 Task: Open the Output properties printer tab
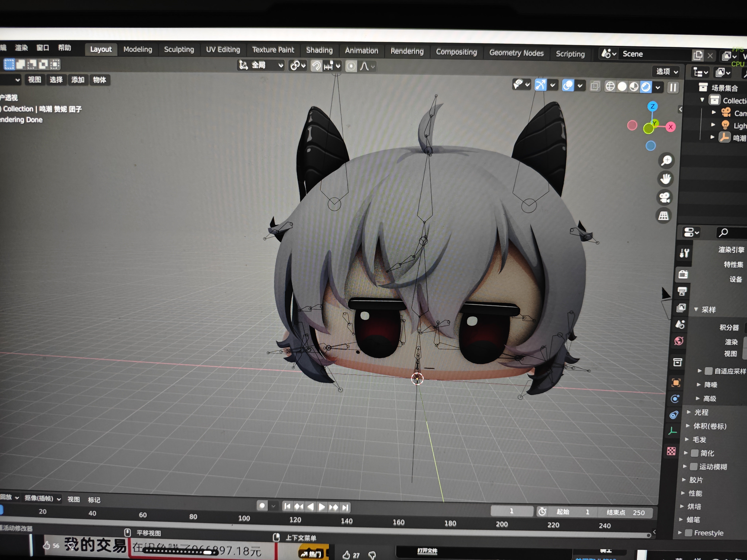coord(682,291)
